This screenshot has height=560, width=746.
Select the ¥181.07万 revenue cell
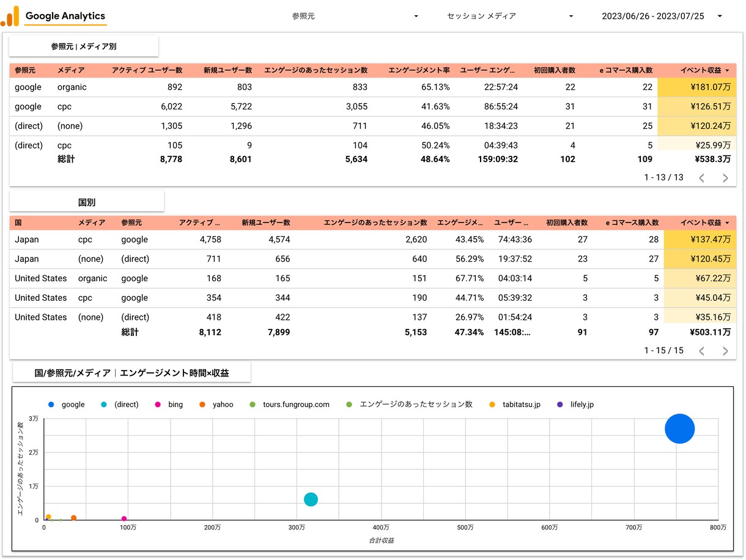[x=697, y=87]
